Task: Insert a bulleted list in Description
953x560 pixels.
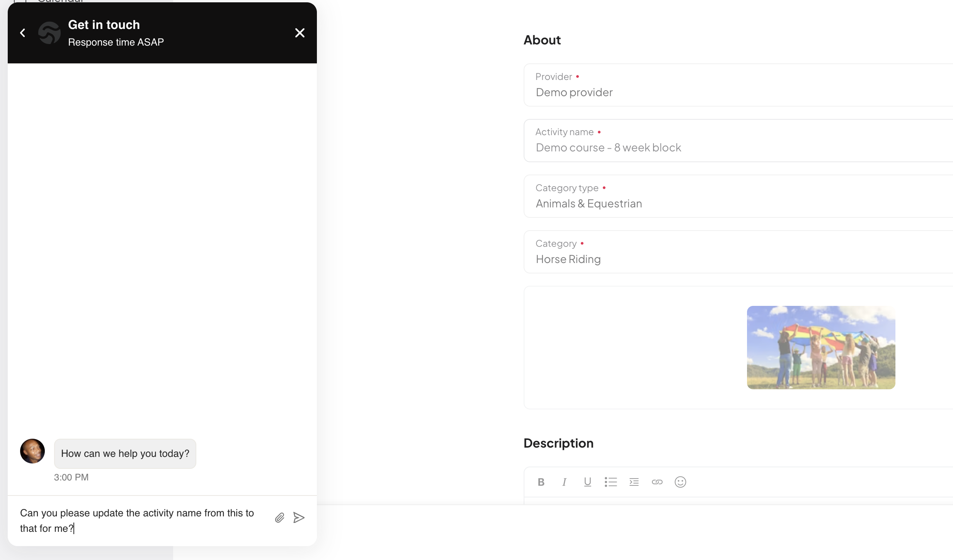Action: (611, 482)
